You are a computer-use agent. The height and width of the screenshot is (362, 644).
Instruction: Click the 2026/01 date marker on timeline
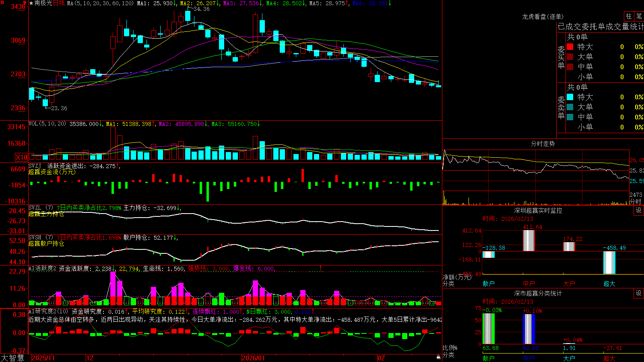click(253, 358)
